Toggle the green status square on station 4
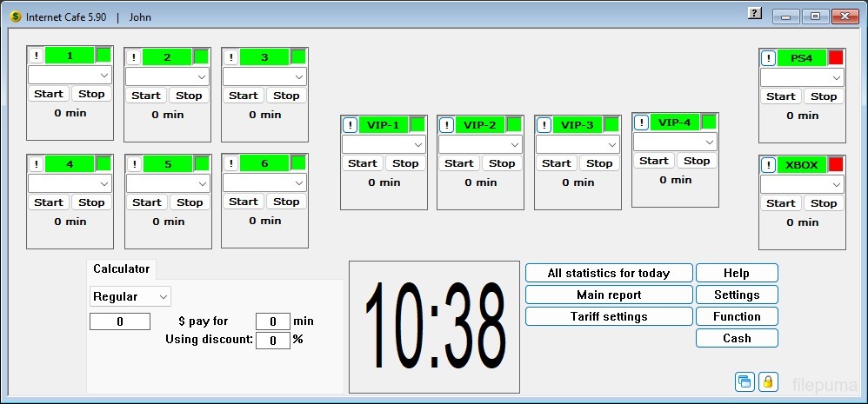Viewport: 868px width, 404px height. (103, 163)
